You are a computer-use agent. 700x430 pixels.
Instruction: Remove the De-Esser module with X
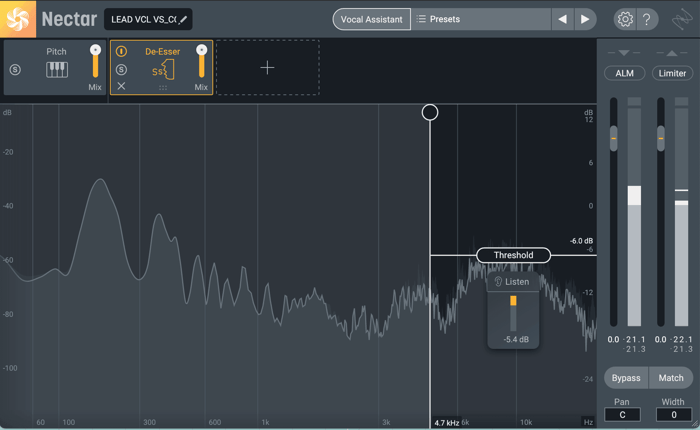[121, 86]
